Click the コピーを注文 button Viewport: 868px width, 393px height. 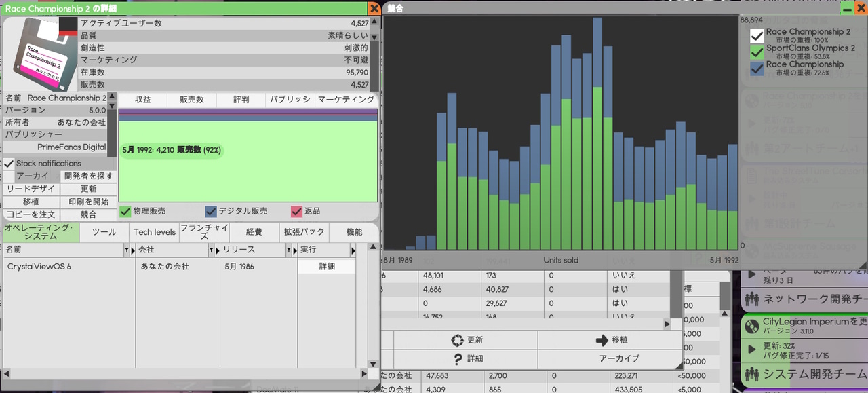pyautogui.click(x=31, y=215)
